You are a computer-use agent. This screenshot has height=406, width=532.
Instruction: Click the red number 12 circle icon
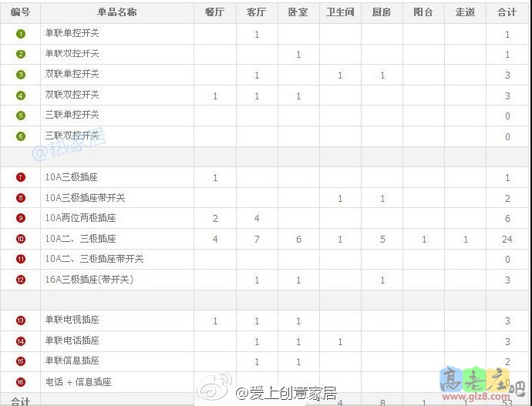[21, 280]
